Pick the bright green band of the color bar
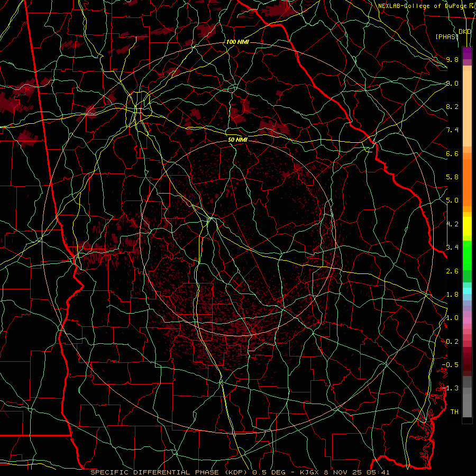The height and width of the screenshot is (476, 476). point(467,255)
